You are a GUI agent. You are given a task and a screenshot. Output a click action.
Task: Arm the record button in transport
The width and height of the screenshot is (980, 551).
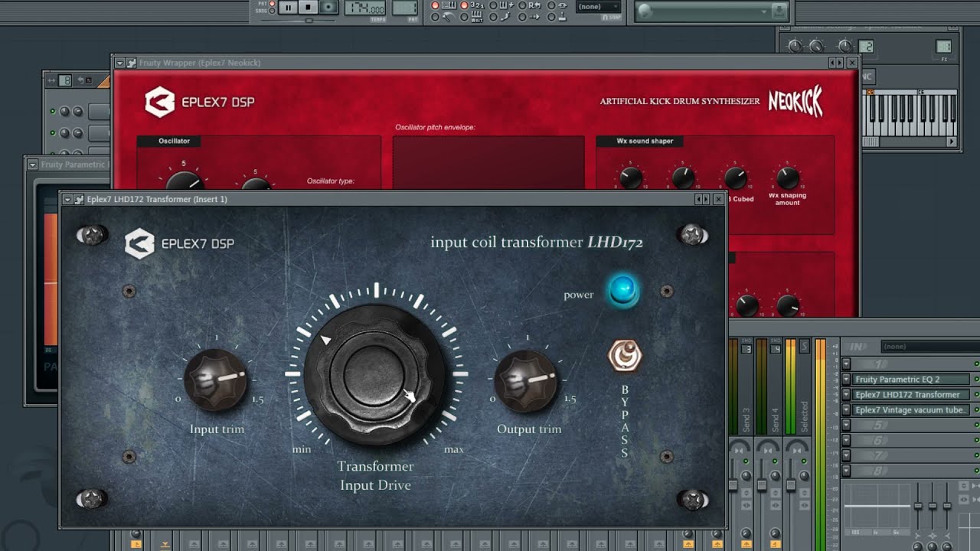tap(328, 7)
